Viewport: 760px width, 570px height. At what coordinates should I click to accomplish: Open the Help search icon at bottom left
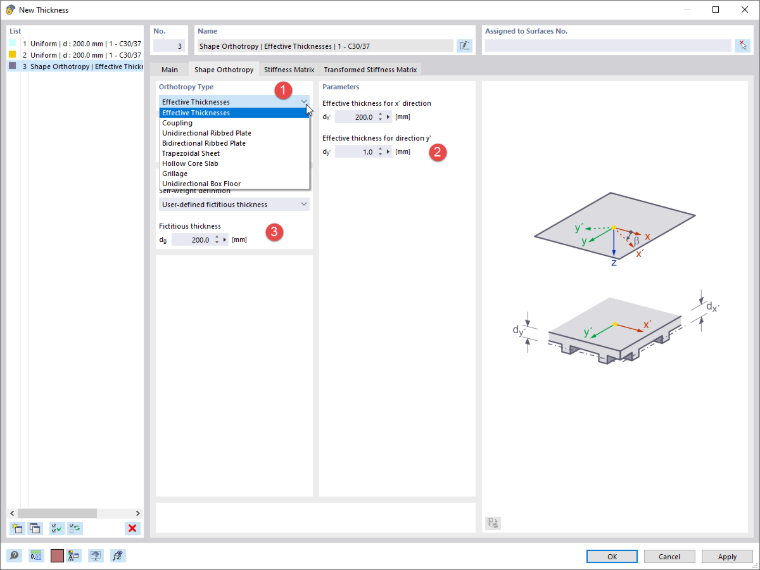pos(14,555)
